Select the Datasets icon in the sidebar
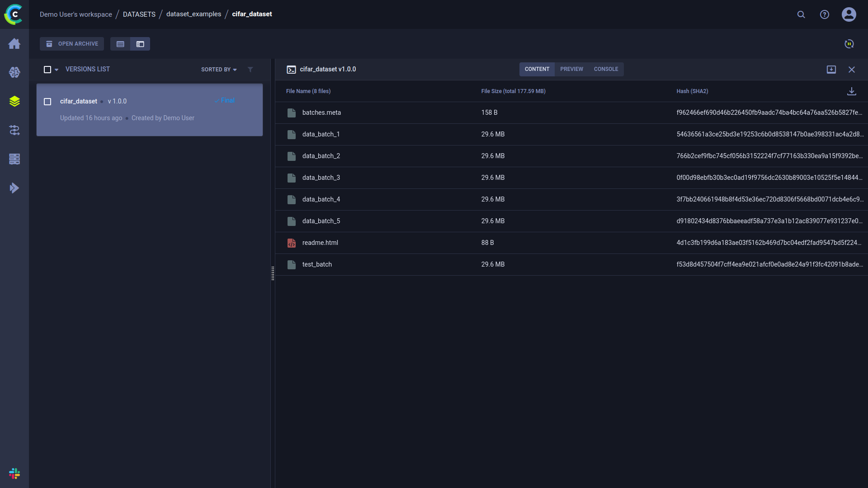Screen dimensions: 868x488 (x=14, y=101)
